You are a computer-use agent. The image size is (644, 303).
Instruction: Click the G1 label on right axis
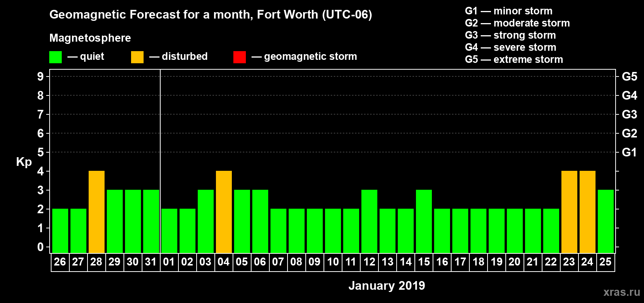click(x=629, y=152)
